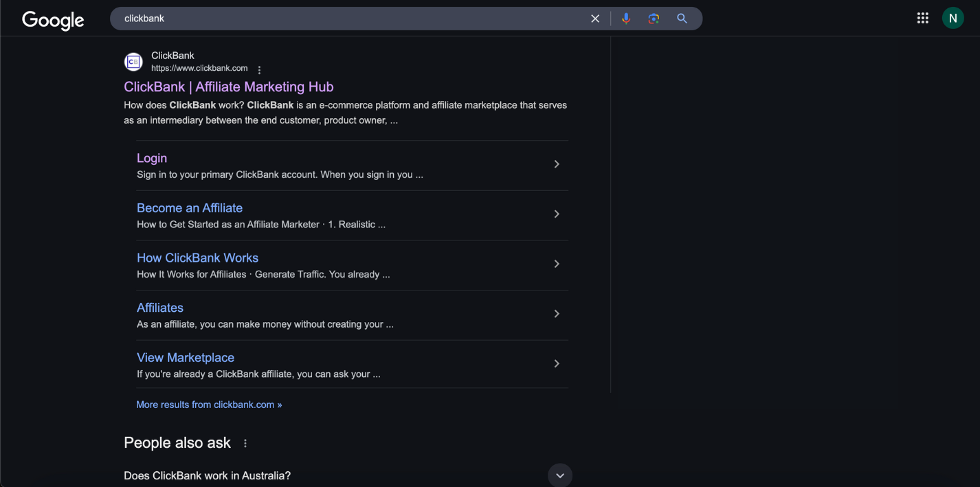Clear the search box text

pyautogui.click(x=595, y=19)
